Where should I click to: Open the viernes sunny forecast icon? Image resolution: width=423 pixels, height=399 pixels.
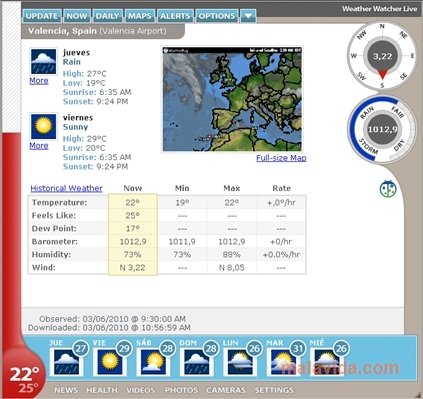coord(43,127)
